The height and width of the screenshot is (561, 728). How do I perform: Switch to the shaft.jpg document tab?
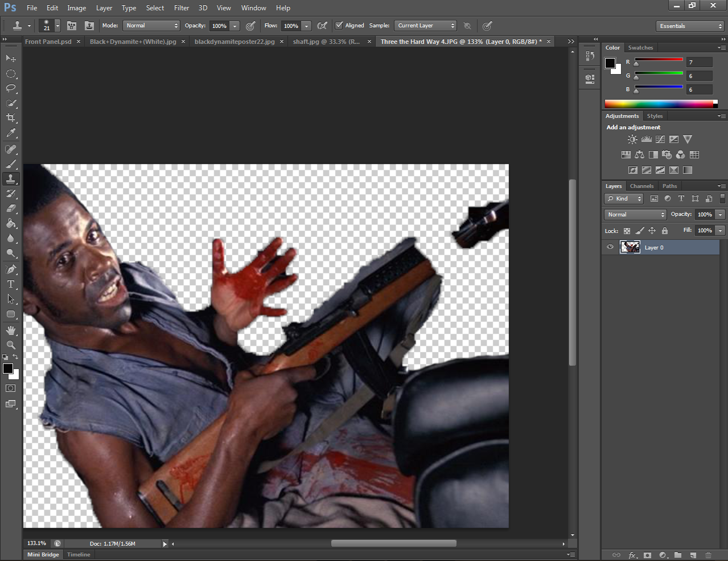(x=326, y=42)
